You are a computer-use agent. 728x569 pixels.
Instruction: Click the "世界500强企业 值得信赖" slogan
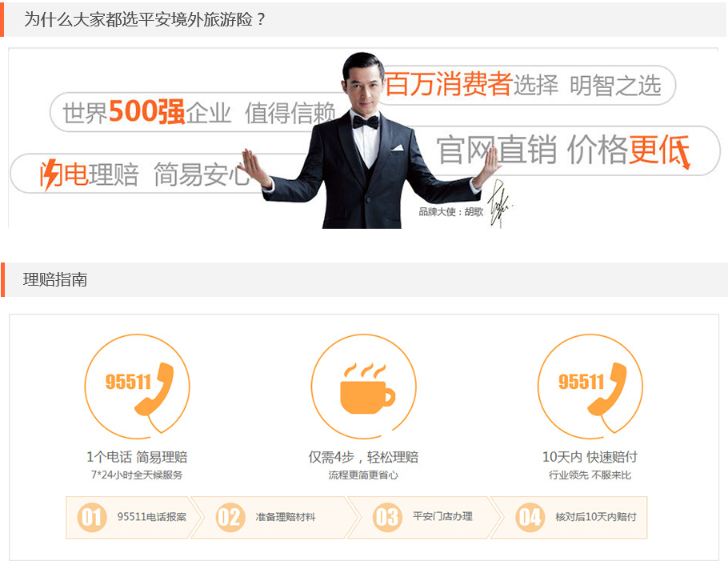pyautogui.click(x=198, y=112)
